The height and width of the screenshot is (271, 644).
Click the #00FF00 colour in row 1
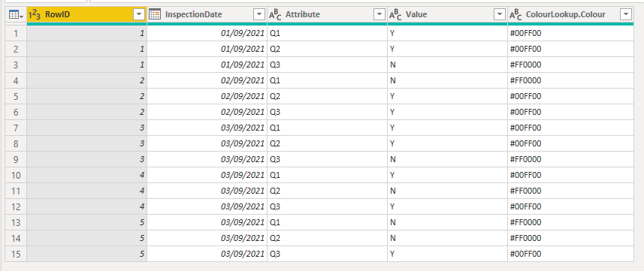click(570, 33)
